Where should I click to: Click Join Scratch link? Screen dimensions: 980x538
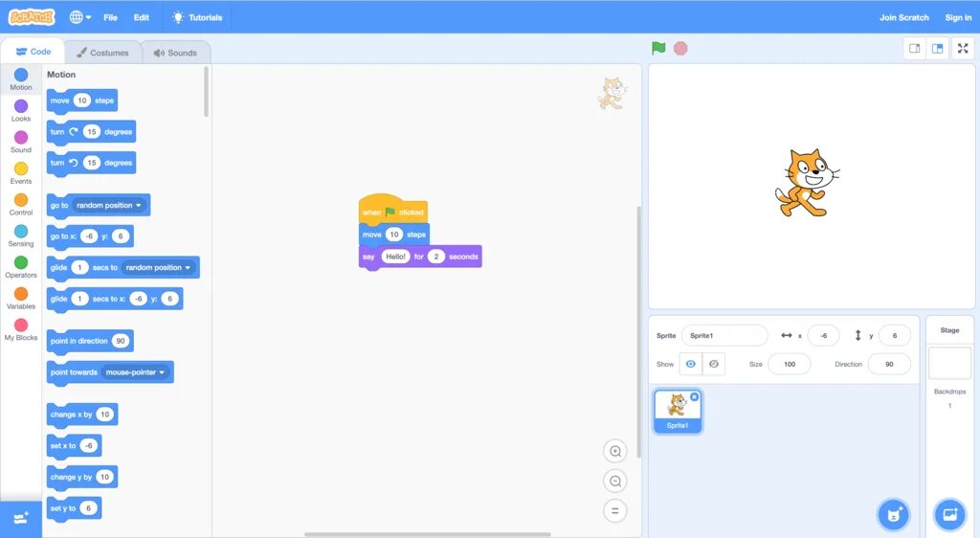tap(903, 17)
